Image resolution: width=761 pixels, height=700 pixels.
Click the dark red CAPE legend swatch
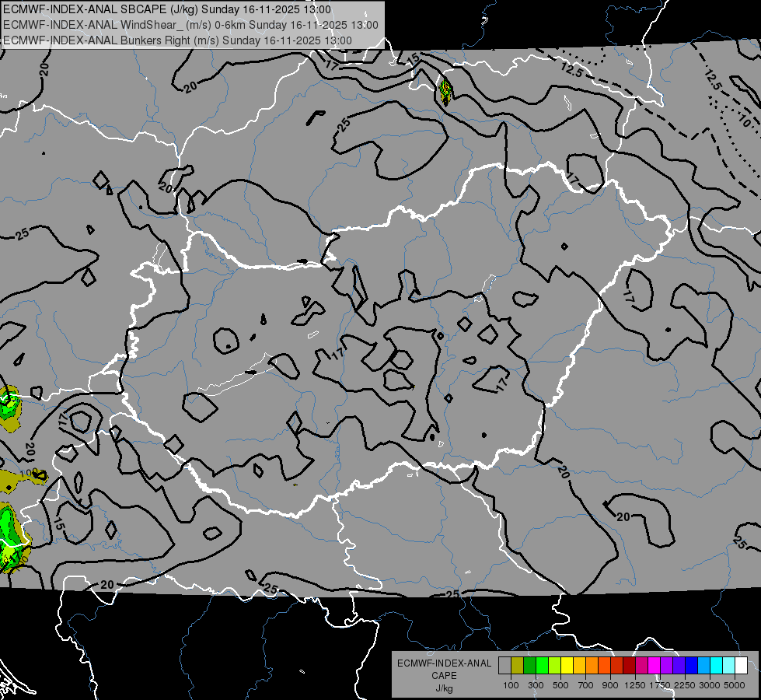point(630,666)
